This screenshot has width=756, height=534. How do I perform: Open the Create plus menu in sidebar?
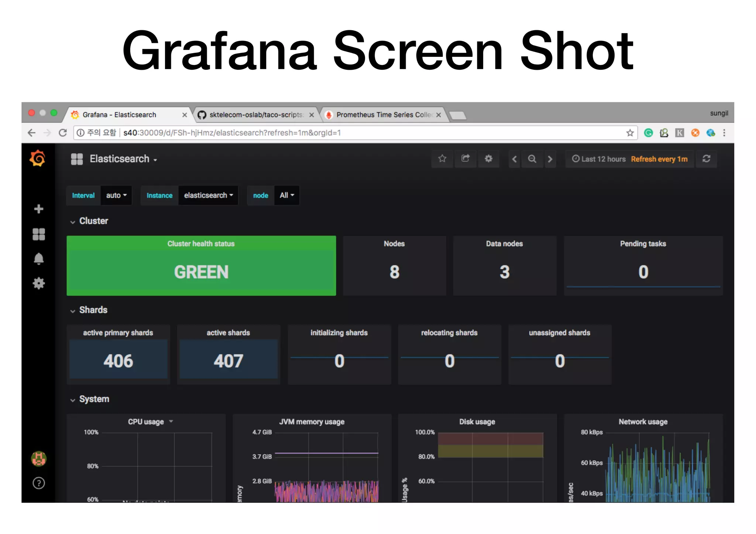[x=38, y=209]
